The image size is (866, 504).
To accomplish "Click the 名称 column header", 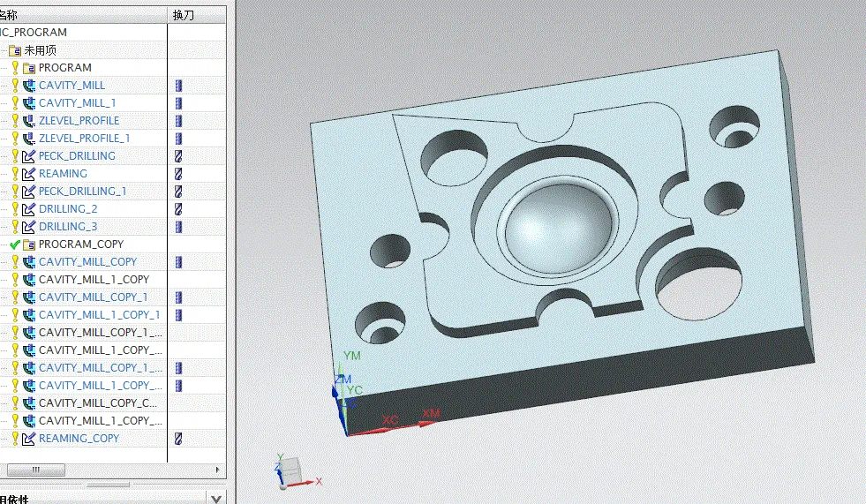I will coord(83,15).
